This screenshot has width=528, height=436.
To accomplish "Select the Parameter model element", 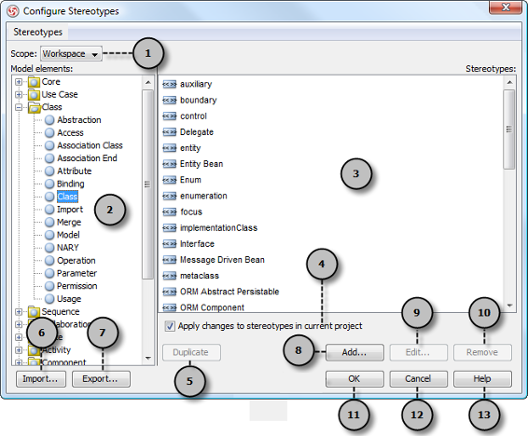I will (77, 273).
